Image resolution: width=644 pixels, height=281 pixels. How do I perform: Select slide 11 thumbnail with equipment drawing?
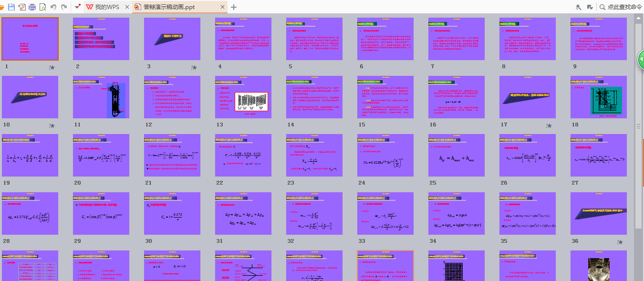tap(101, 97)
